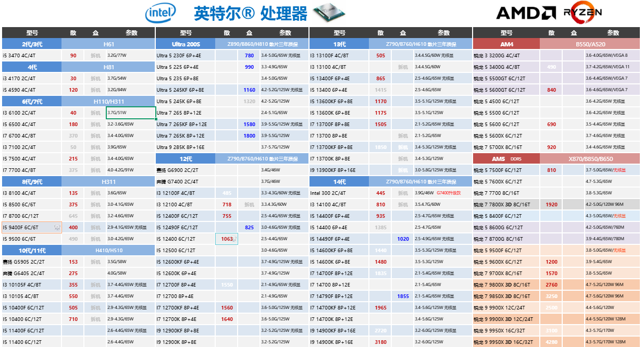Select the I5 13600KF price cell 1170
The height and width of the screenshot is (347, 644).
380,102
